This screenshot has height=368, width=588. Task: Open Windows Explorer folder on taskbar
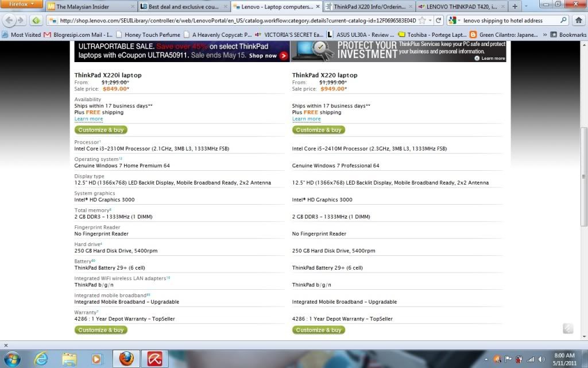click(x=69, y=359)
